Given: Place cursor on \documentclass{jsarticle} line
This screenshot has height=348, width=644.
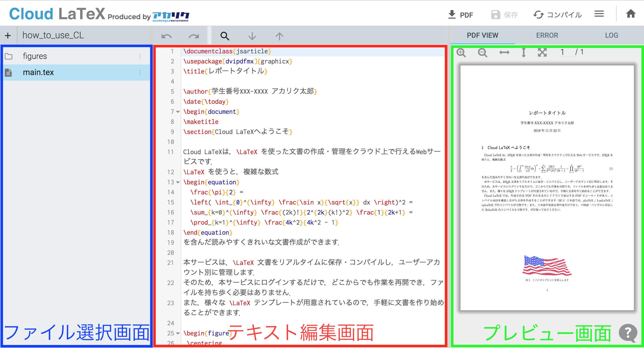Looking at the screenshot, I should tap(313, 51).
